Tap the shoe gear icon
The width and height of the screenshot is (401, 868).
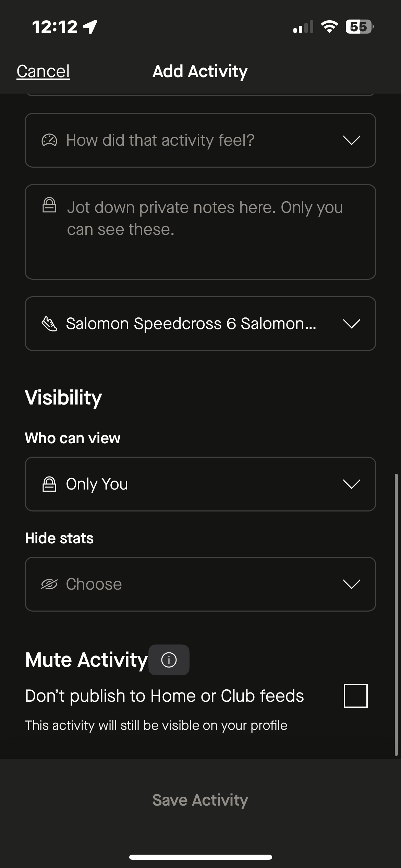pos(49,324)
